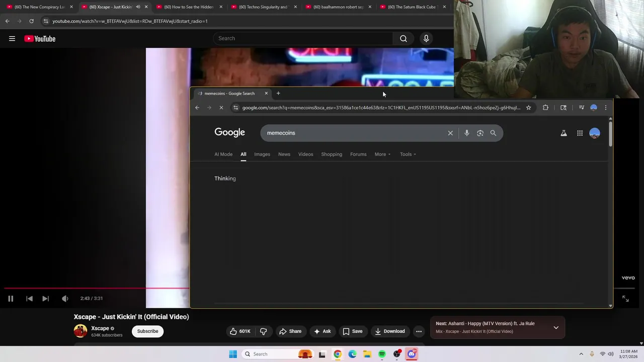Mute audio on the Xscape tab speaker icon
644x362 pixels.
(x=138, y=7)
